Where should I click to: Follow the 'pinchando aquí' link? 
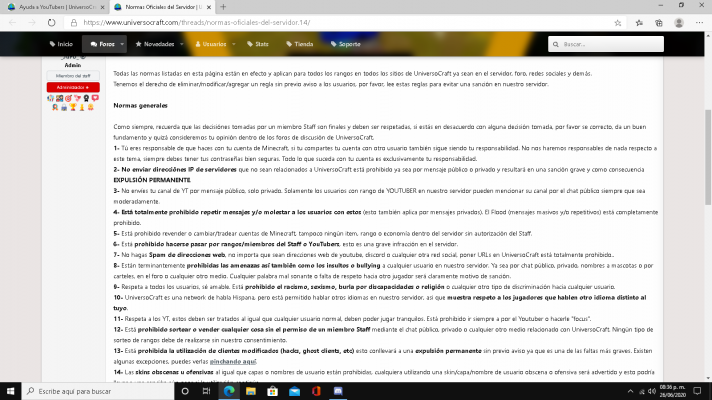tap(233, 361)
